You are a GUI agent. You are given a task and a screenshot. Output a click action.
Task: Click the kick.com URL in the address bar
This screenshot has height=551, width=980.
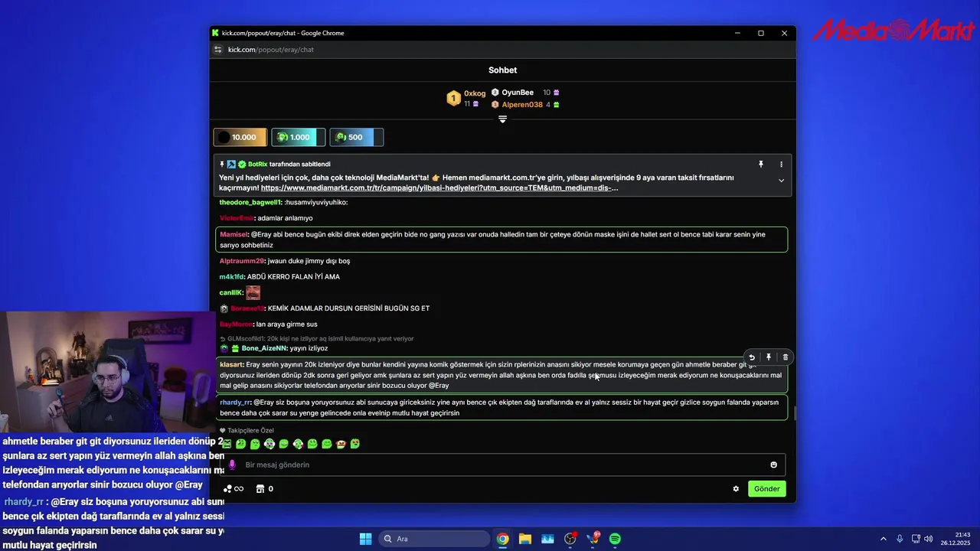[x=271, y=50]
